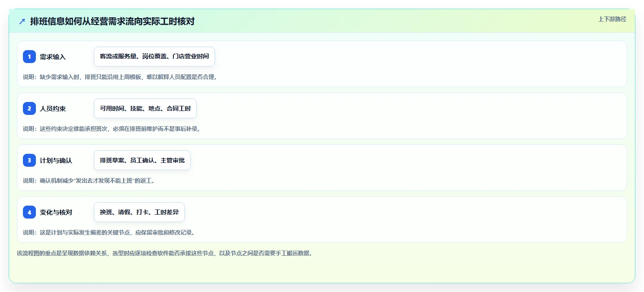Click the note starting 说明：确认机制减少
644x292 pixels.
pyautogui.click(x=89, y=181)
